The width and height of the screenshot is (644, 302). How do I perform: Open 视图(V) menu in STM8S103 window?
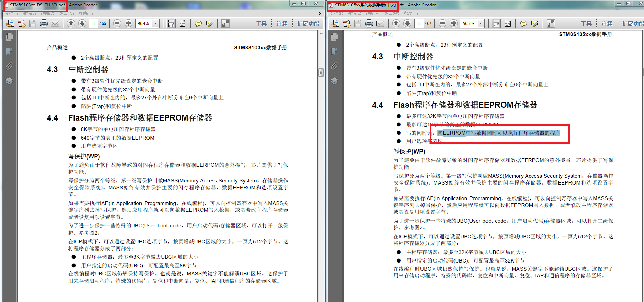click(x=47, y=13)
